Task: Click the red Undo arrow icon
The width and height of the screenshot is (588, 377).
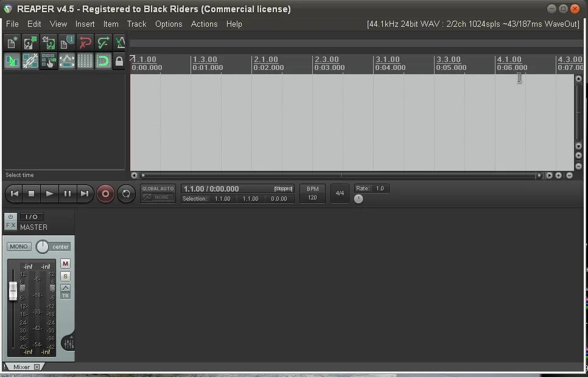Action: [x=85, y=43]
